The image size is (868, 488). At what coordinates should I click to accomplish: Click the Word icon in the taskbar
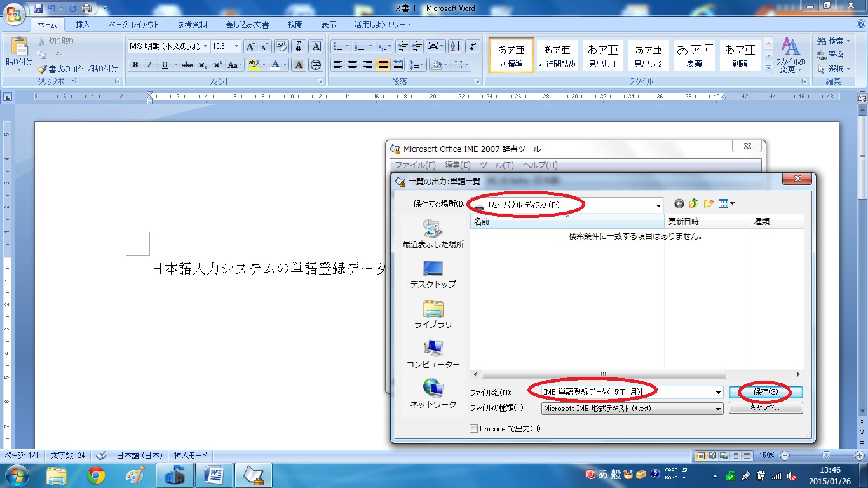214,475
